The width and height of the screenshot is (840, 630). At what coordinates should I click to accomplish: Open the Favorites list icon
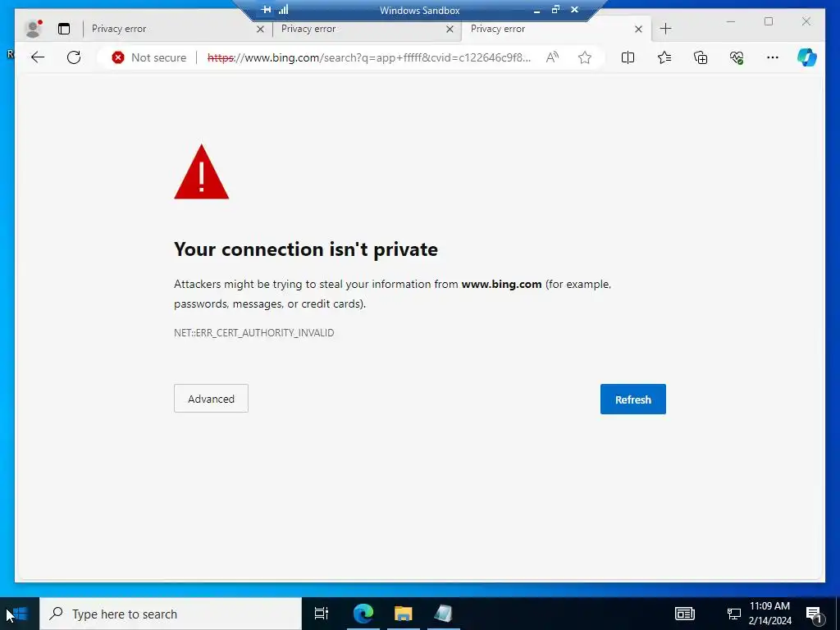[664, 57]
